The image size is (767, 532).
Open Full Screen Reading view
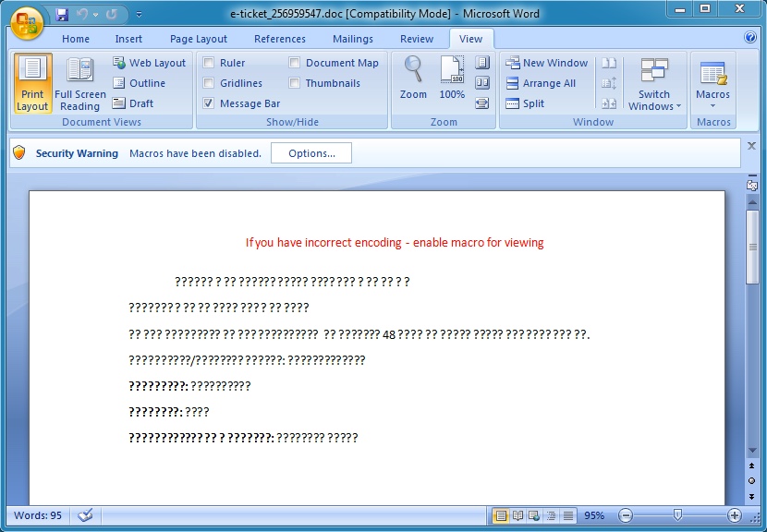click(80, 82)
